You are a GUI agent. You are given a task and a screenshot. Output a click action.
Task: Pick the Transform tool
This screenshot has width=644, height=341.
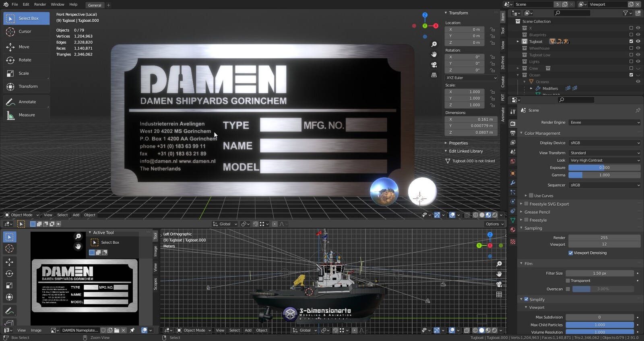[26, 86]
